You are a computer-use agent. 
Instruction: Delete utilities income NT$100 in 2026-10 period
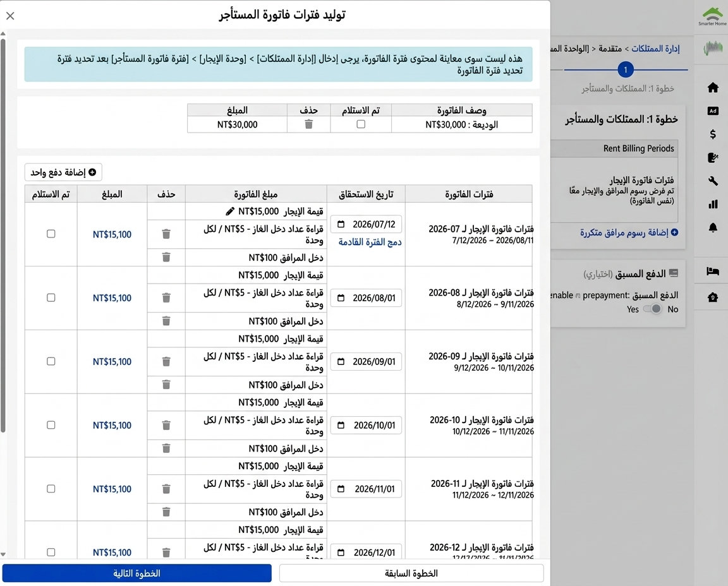(x=166, y=448)
